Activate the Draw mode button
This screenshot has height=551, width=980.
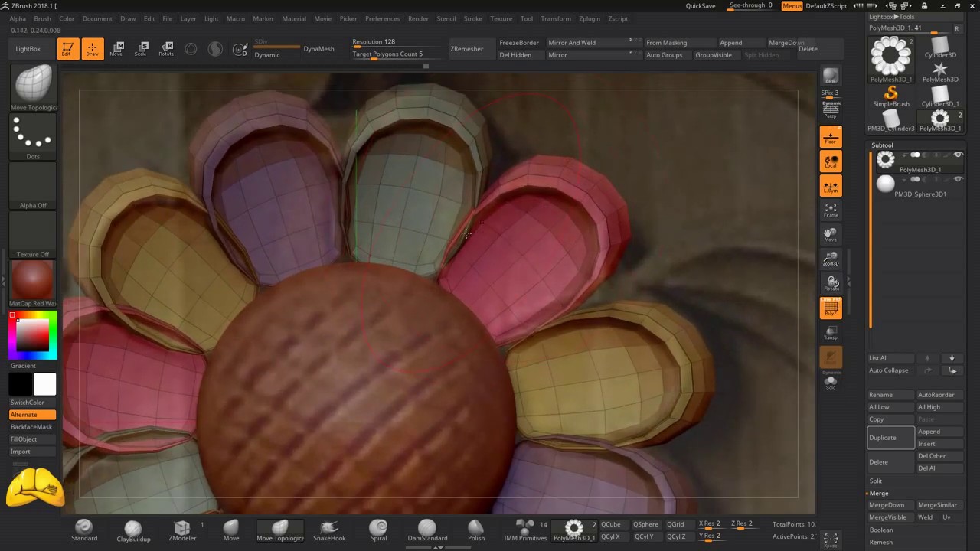(x=93, y=49)
